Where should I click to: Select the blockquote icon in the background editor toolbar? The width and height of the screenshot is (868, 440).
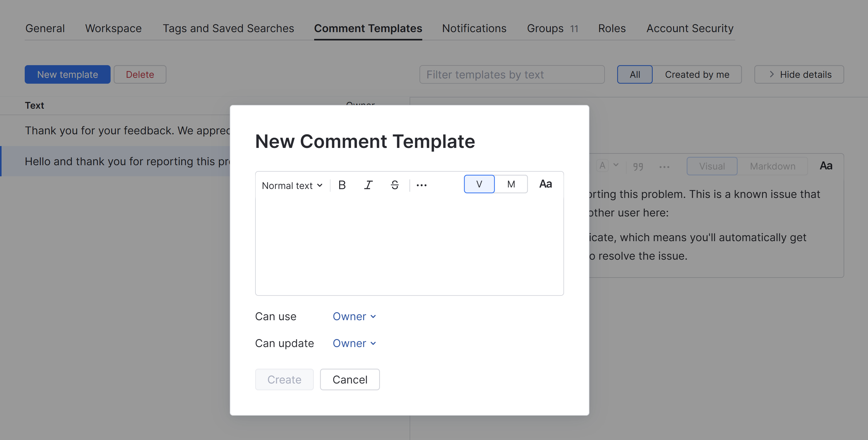pos(637,166)
